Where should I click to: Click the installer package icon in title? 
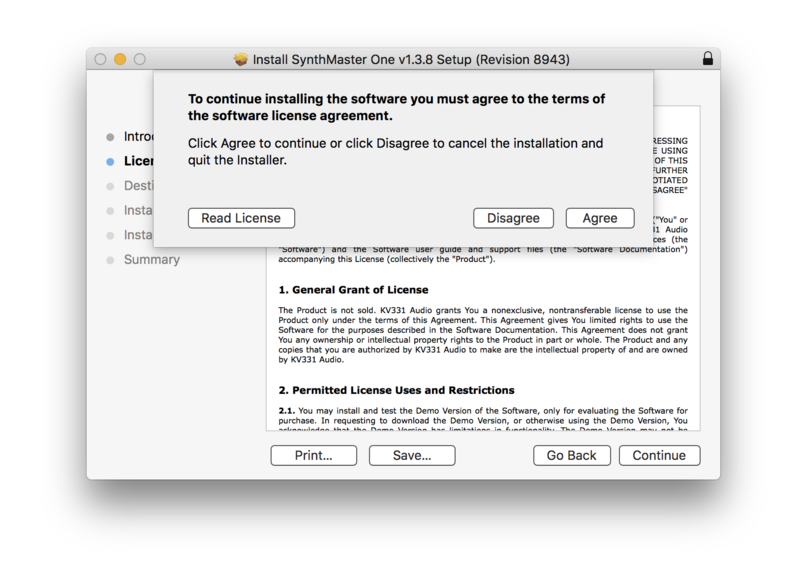click(241, 60)
